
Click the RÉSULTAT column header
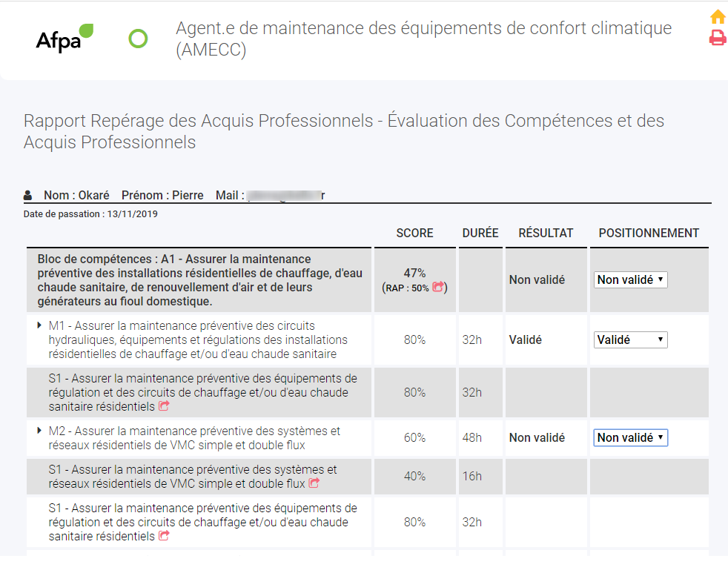(546, 233)
